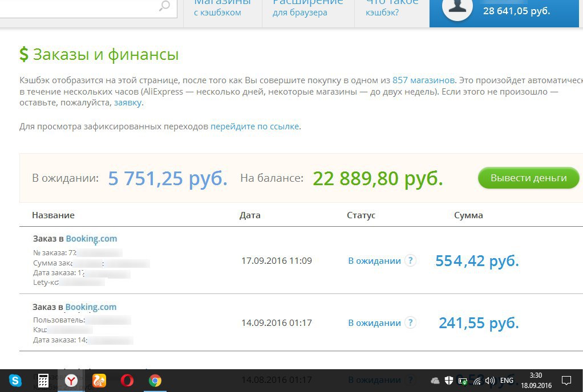Click the date 14.09.2016 01:17

click(277, 323)
